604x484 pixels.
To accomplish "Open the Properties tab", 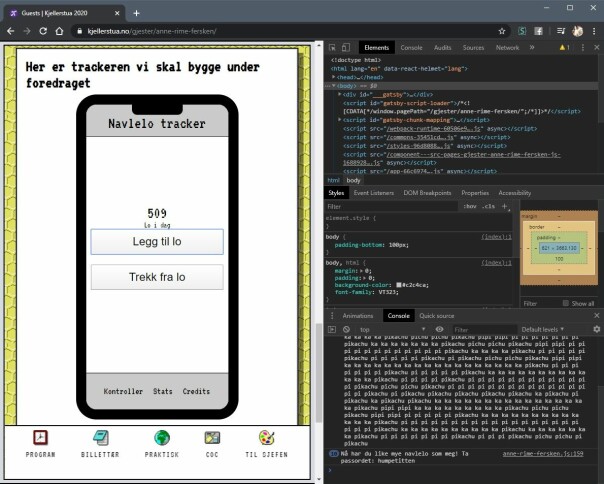I will point(475,193).
